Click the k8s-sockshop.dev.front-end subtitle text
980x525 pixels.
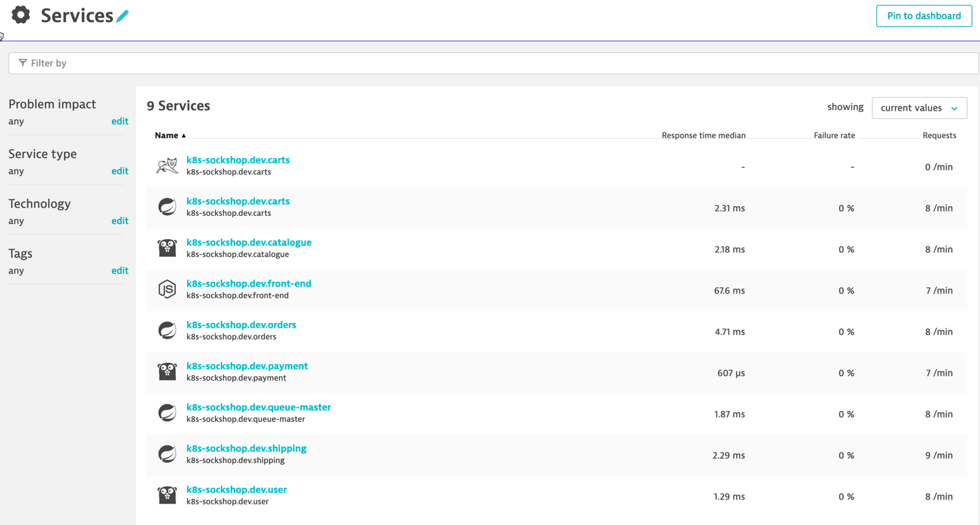pos(237,295)
